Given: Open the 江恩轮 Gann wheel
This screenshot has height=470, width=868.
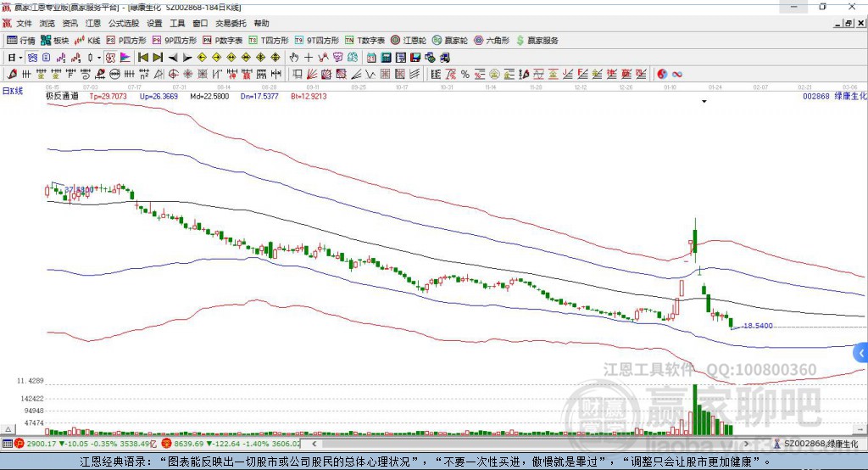Looking at the screenshot, I should tap(409, 41).
